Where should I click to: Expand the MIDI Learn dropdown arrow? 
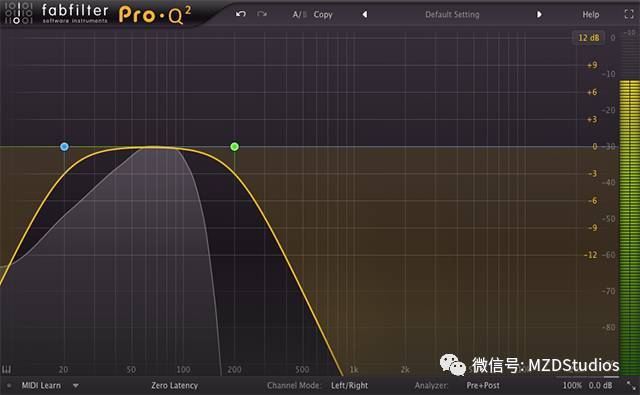pos(76,385)
